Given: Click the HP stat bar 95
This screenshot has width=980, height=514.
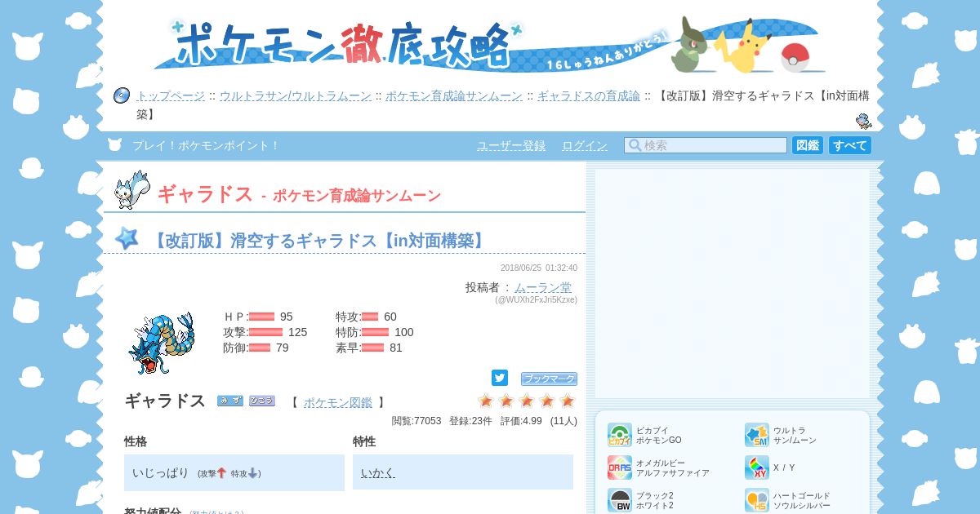Looking at the screenshot, I should point(261,317).
